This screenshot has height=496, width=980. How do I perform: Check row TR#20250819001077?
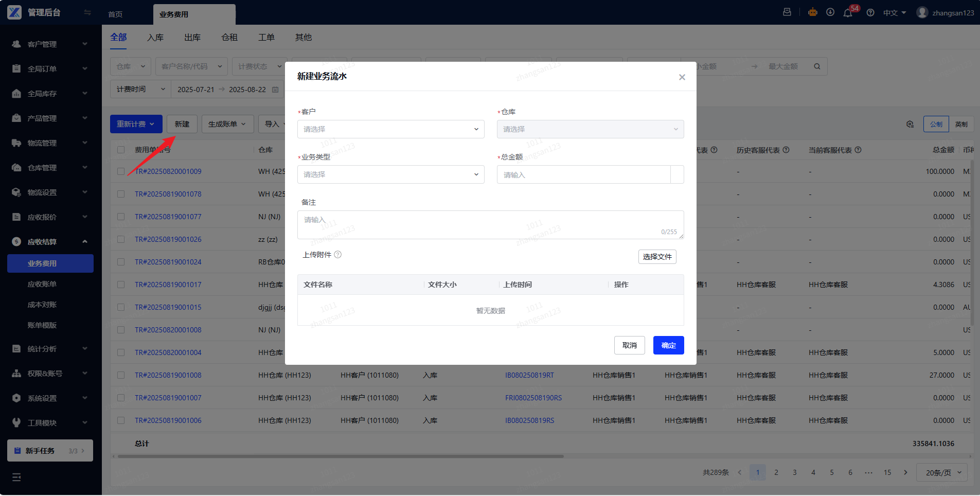click(x=121, y=217)
